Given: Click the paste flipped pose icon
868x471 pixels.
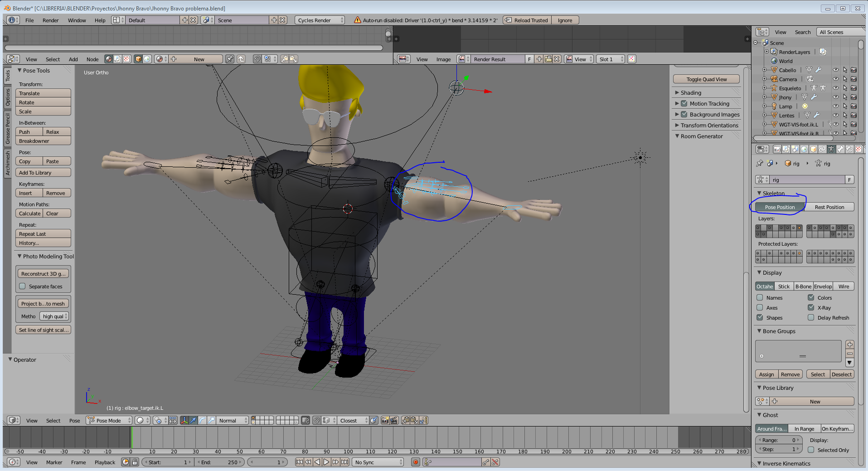Looking at the screenshot, I should (424, 420).
